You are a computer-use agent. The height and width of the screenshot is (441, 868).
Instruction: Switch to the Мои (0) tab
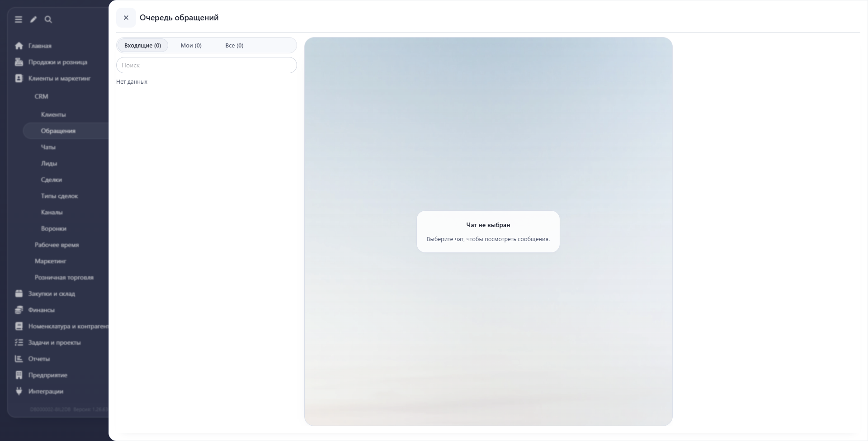click(x=191, y=45)
